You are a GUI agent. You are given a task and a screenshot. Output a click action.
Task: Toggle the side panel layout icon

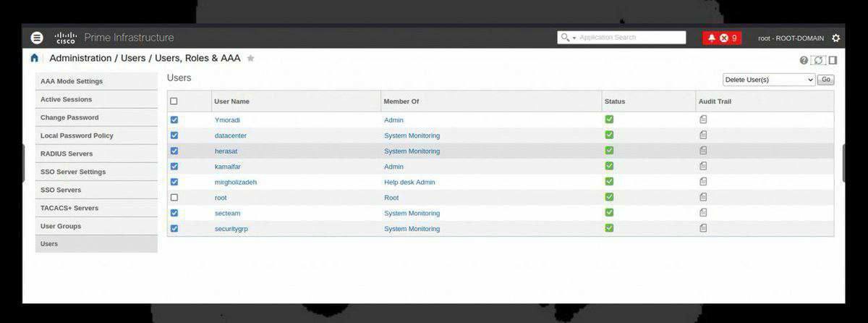pyautogui.click(x=833, y=60)
